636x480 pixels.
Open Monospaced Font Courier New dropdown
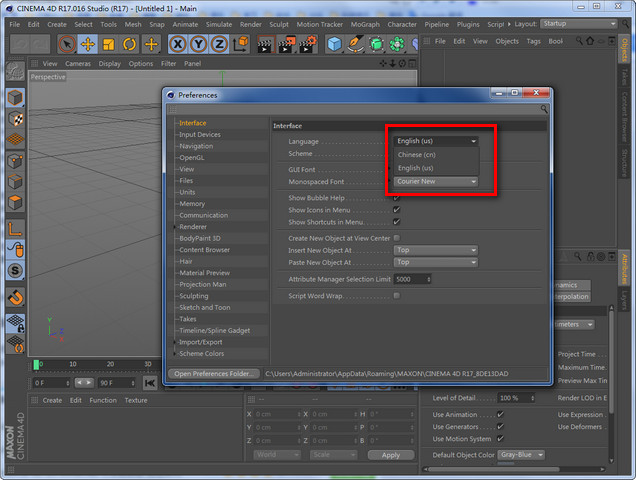pyautogui.click(x=436, y=181)
